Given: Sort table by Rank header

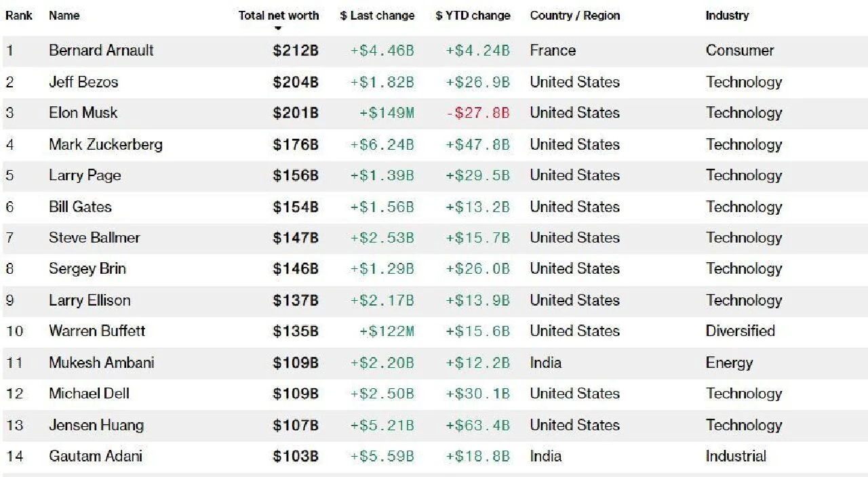Looking at the screenshot, I should [x=19, y=16].
